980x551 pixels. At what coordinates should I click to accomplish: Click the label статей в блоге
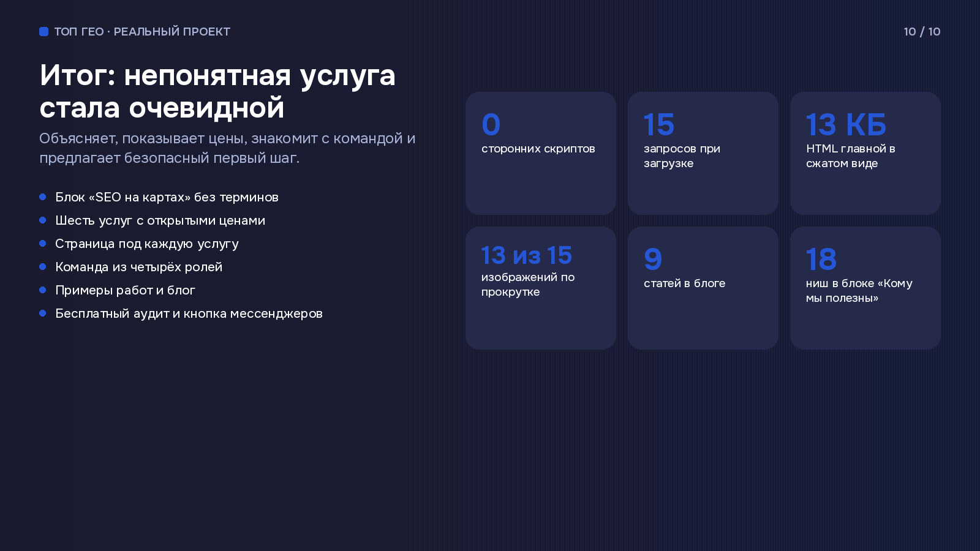[684, 283]
